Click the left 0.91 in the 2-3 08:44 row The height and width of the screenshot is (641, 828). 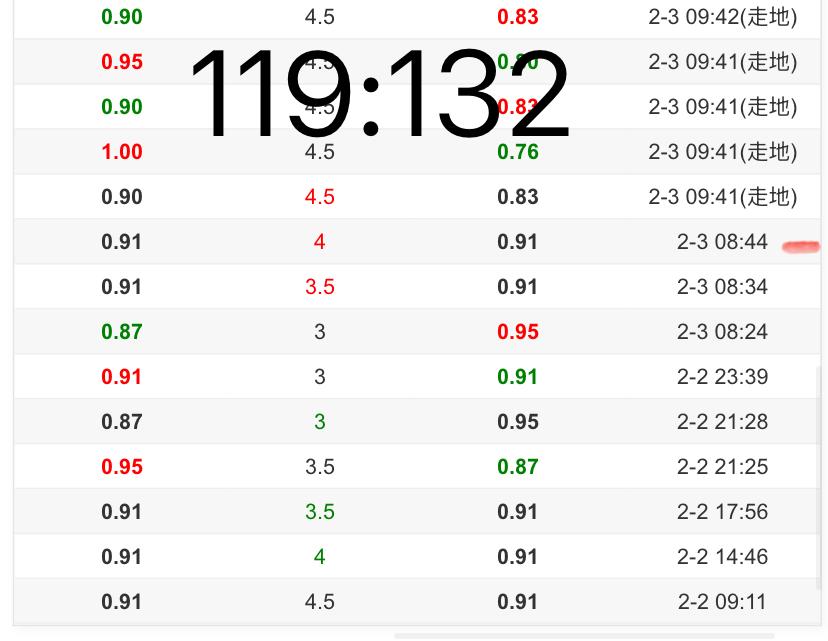[121, 242]
